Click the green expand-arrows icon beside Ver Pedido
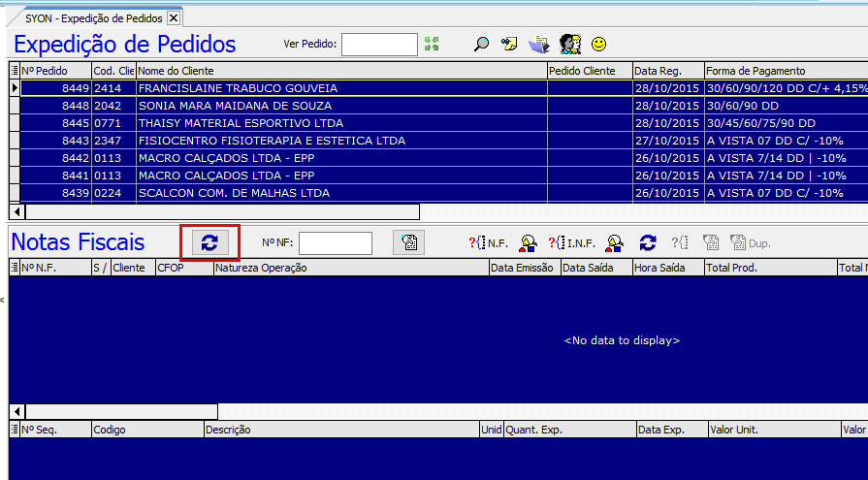This screenshot has height=480, width=868. tap(432, 44)
